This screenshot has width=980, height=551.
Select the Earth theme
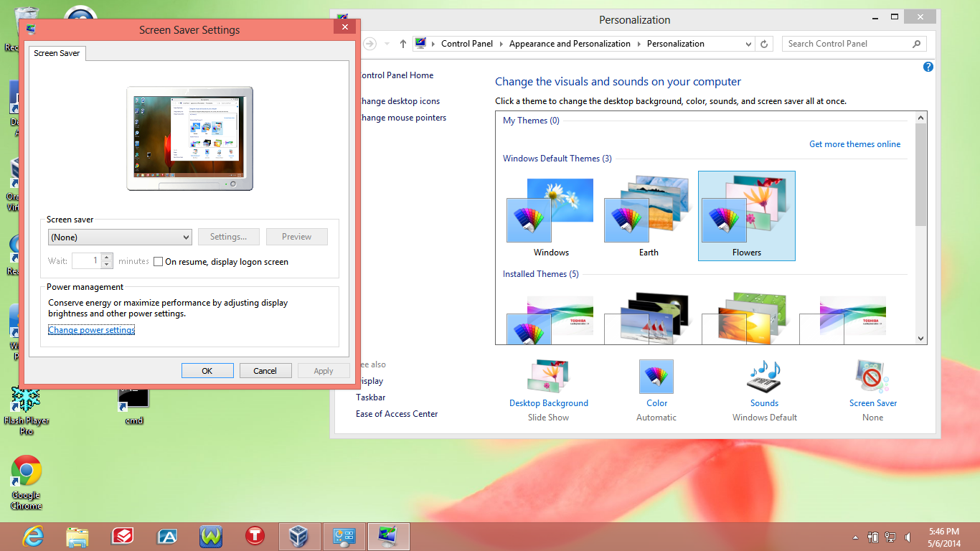(649, 216)
